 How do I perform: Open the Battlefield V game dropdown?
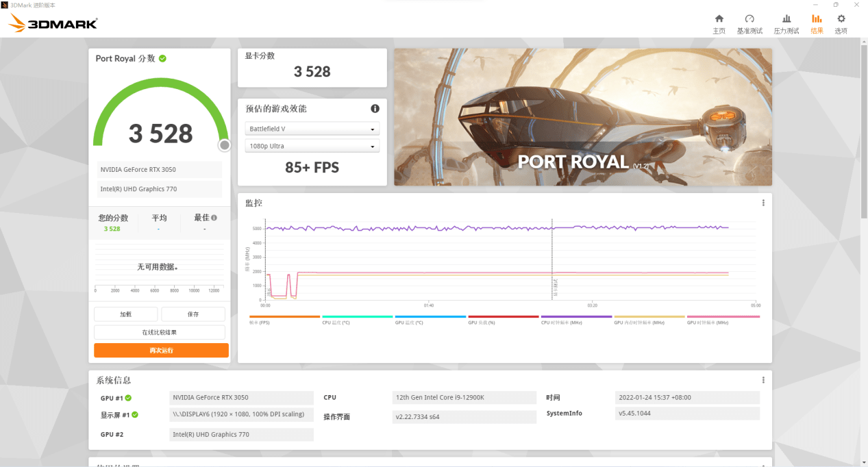(312, 128)
